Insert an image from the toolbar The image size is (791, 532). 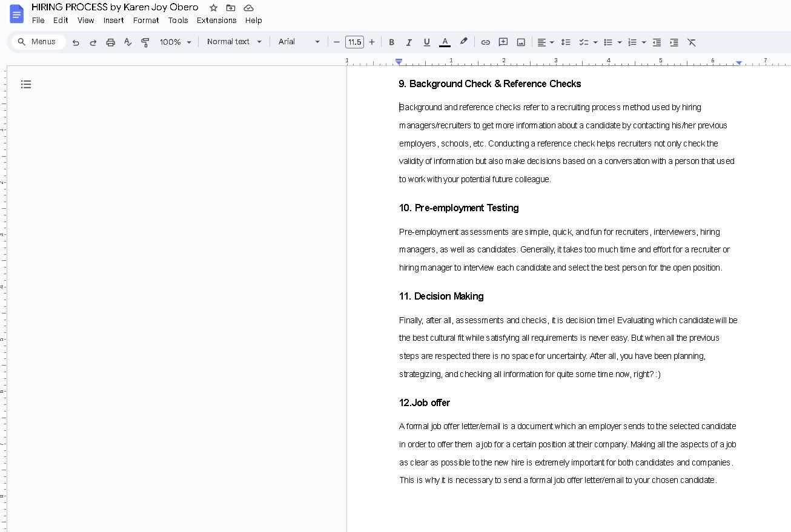pos(521,42)
